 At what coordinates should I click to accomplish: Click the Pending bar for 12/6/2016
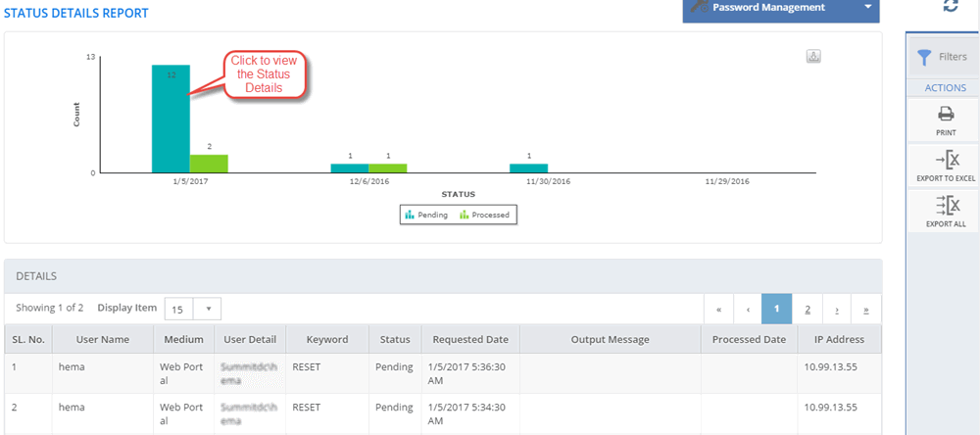pos(350,169)
